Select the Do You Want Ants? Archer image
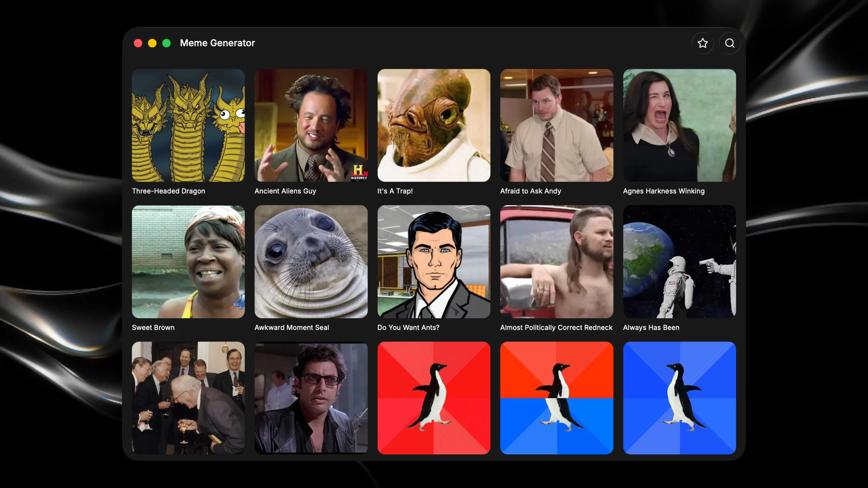Viewport: 868px width, 488px height. point(434,262)
